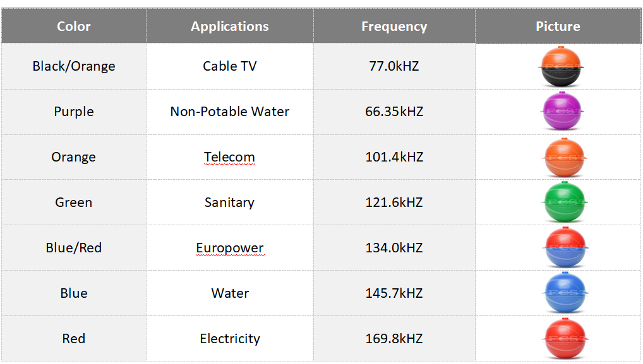Select the purple marker ball image
Image resolution: width=643 pixels, height=364 pixels.
click(x=562, y=112)
